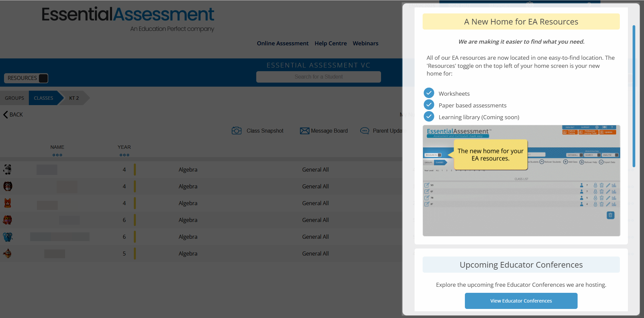Open the EA resources preview image
The width and height of the screenshot is (644, 318).
(x=521, y=181)
